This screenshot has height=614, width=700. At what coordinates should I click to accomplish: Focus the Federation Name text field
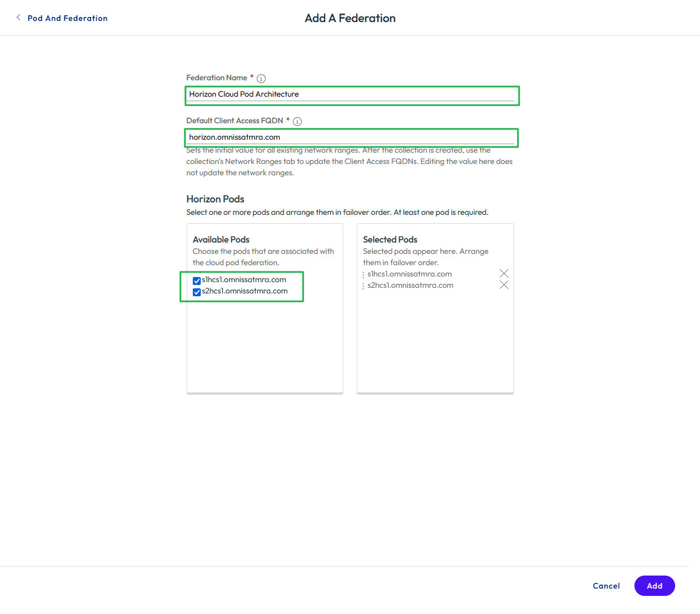pyautogui.click(x=351, y=94)
